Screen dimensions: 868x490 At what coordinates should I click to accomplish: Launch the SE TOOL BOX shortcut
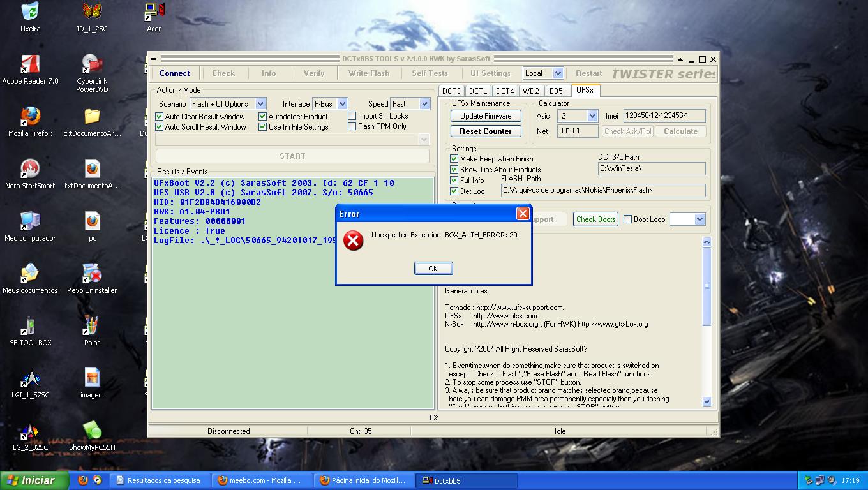(30, 327)
